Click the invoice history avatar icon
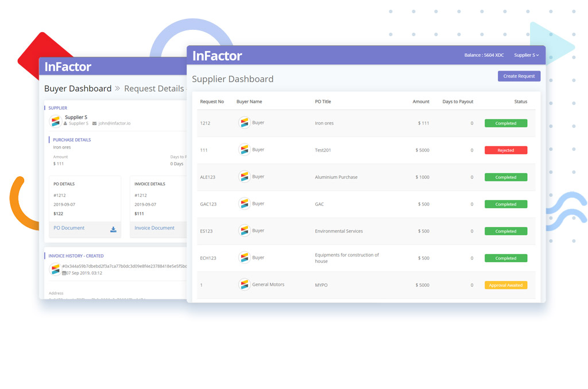Screen dimensions: 588x389 [x=56, y=269]
